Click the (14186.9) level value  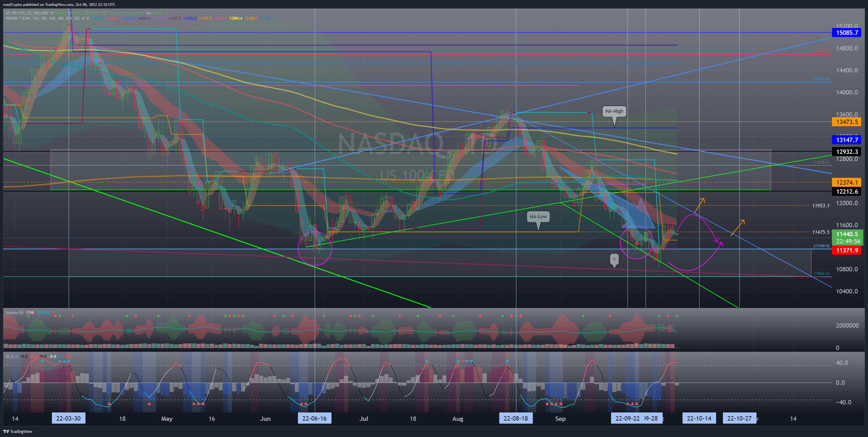coord(821,79)
